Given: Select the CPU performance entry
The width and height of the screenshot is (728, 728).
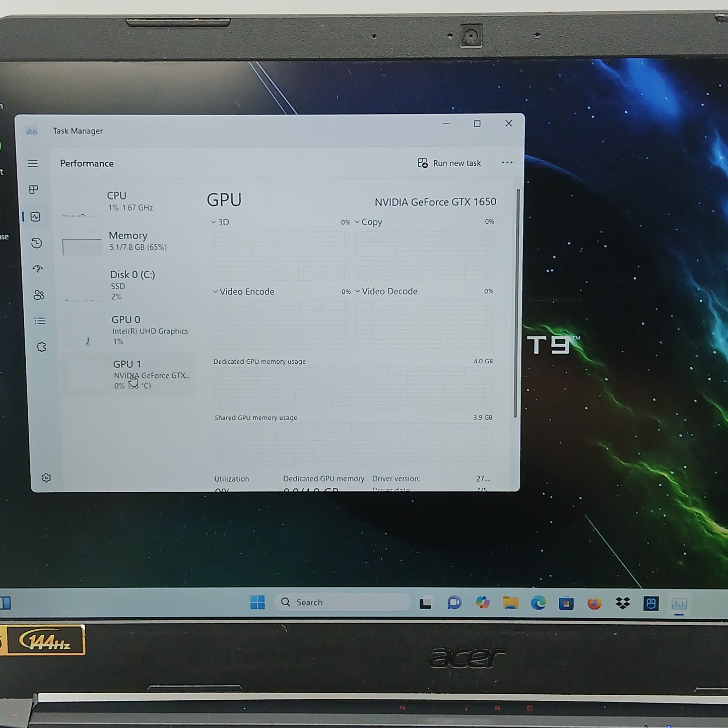Looking at the screenshot, I should pos(126,202).
